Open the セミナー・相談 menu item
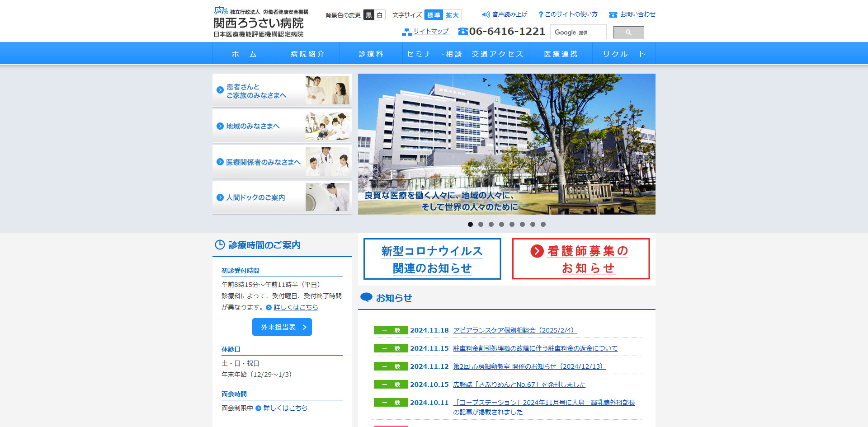Screen dimensions: 868x427 pos(434,54)
